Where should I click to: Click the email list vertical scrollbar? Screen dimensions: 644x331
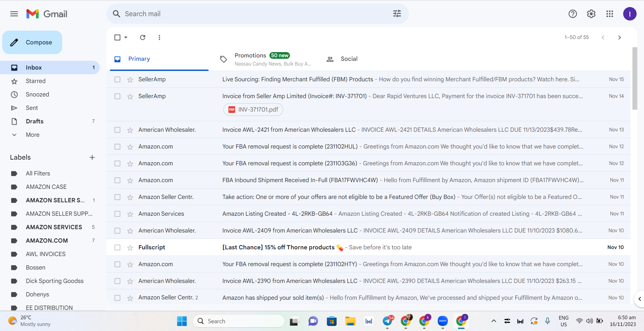pyautogui.click(x=635, y=78)
